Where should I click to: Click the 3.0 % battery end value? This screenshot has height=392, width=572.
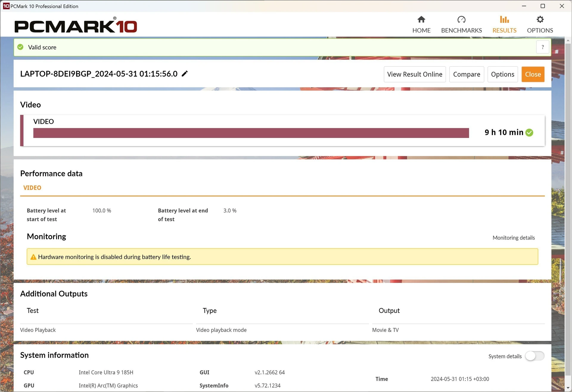tap(230, 211)
